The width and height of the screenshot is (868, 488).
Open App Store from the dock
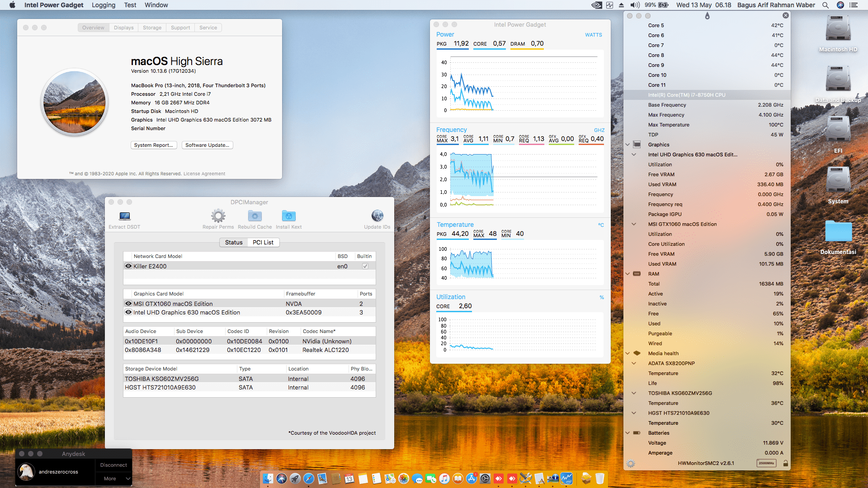pyautogui.click(x=472, y=479)
